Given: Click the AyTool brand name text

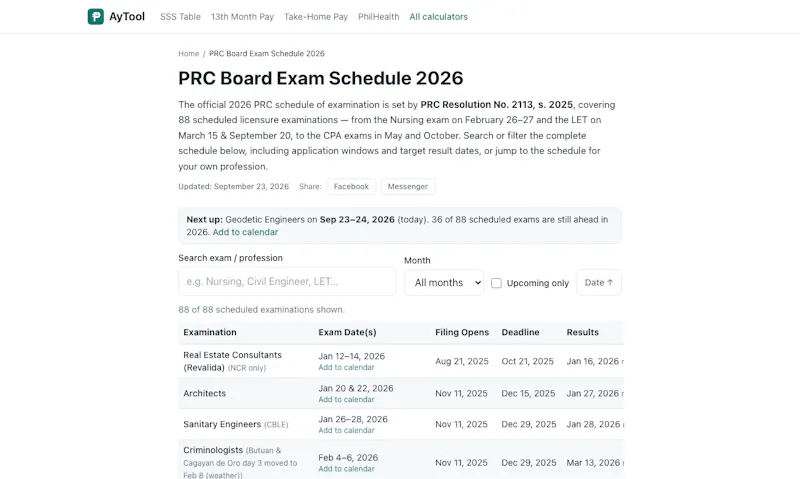Looking at the screenshot, I should [127, 17].
